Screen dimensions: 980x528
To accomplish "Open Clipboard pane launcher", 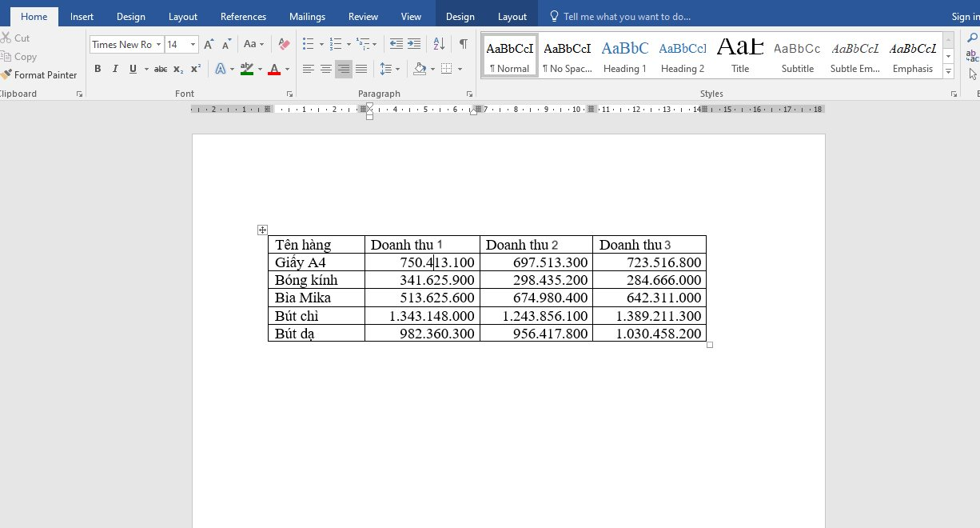I will click(x=79, y=94).
